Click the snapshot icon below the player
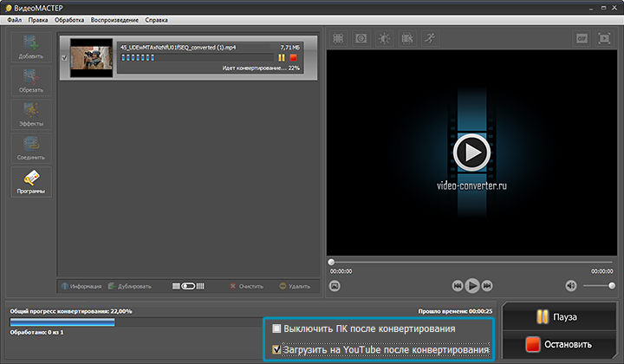Viewport: 624px width, 364px height. 335,285
